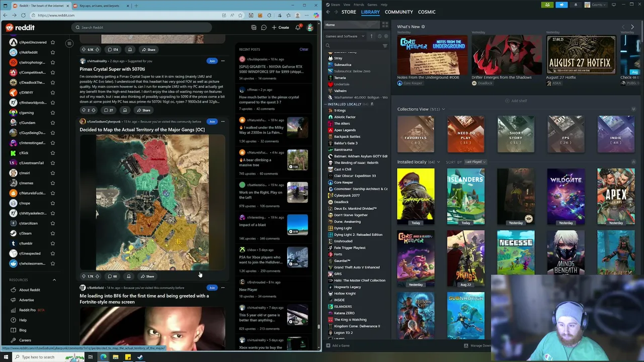Toggle favorite star for r/tumblr
This screenshot has width=644, height=362.
click(x=52, y=243)
